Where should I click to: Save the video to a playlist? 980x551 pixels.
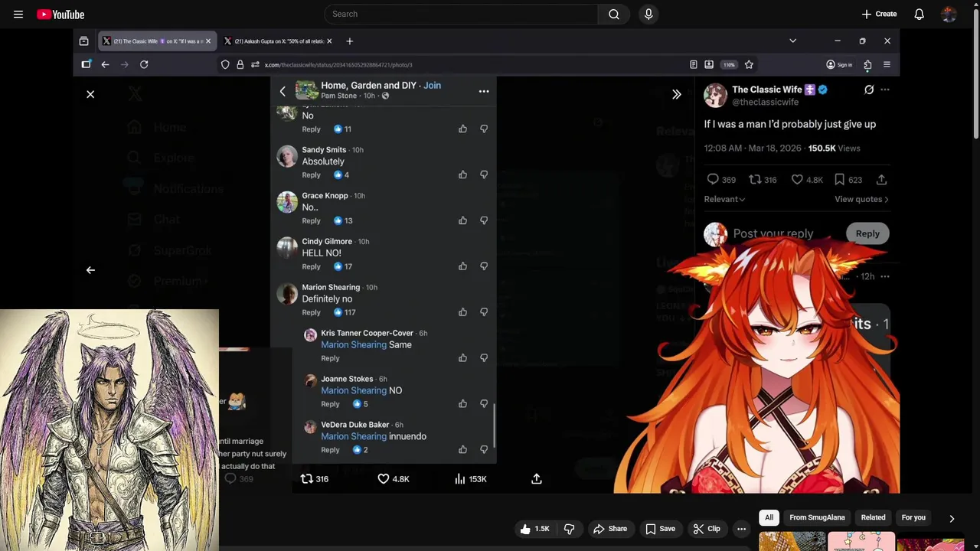point(660,529)
